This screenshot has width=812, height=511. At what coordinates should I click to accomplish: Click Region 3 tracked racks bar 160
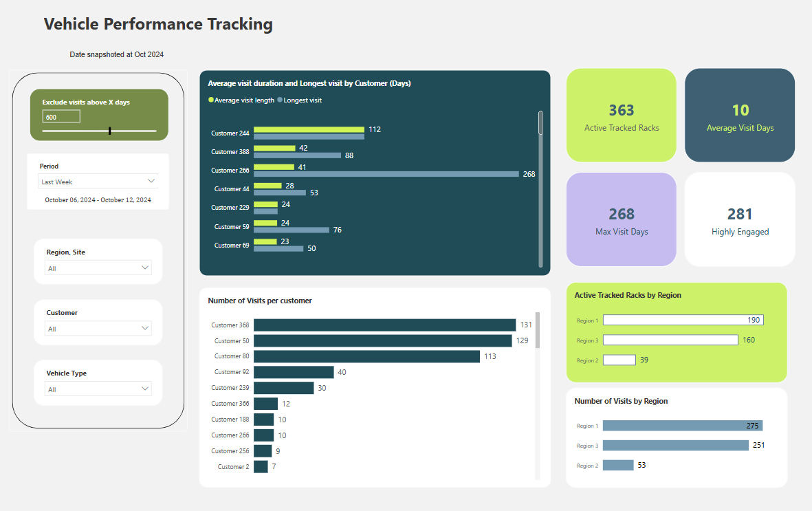[x=670, y=340]
